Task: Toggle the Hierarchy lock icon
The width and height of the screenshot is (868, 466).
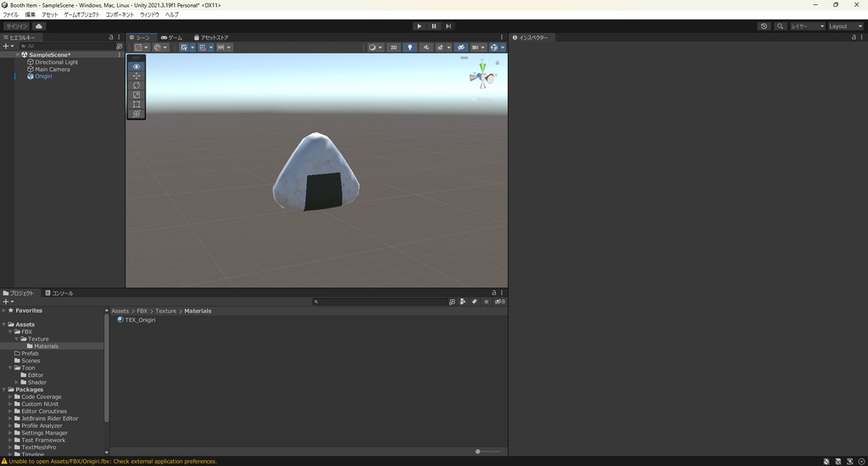Action: [111, 37]
